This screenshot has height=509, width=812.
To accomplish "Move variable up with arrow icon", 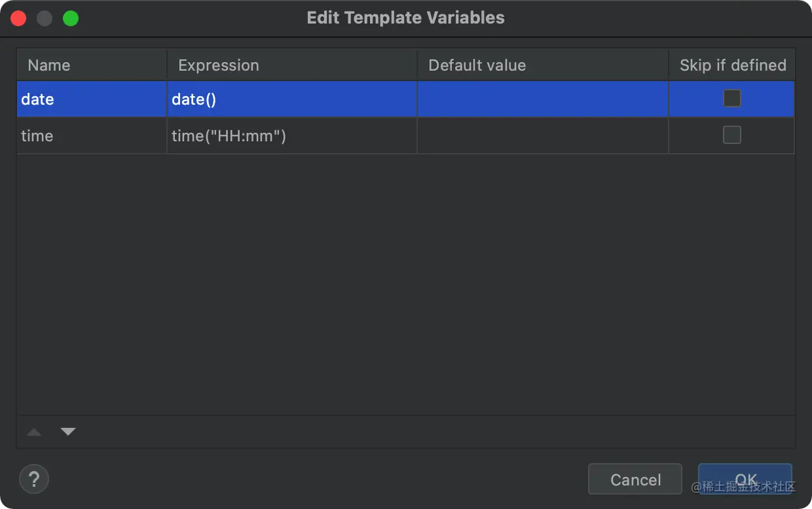I will pyautogui.click(x=34, y=432).
